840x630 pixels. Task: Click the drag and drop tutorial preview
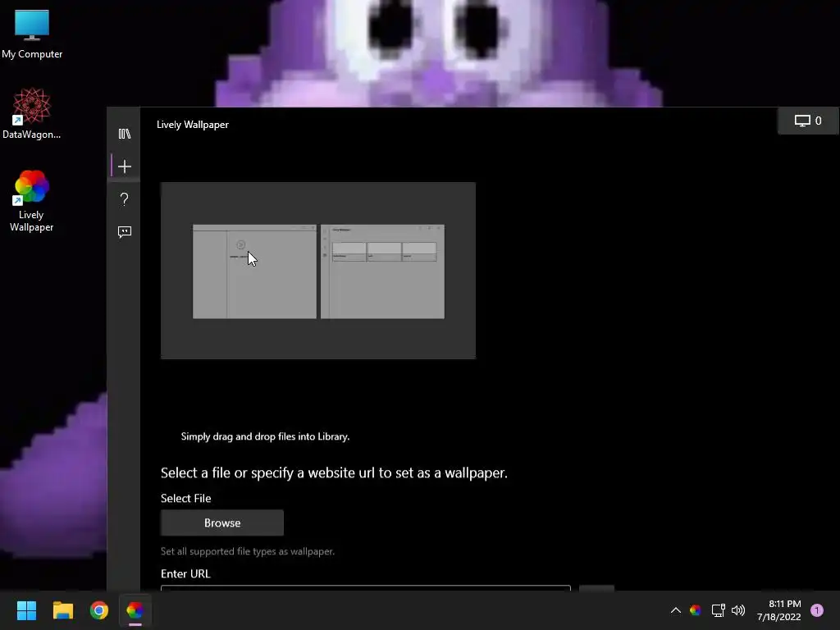click(x=318, y=271)
